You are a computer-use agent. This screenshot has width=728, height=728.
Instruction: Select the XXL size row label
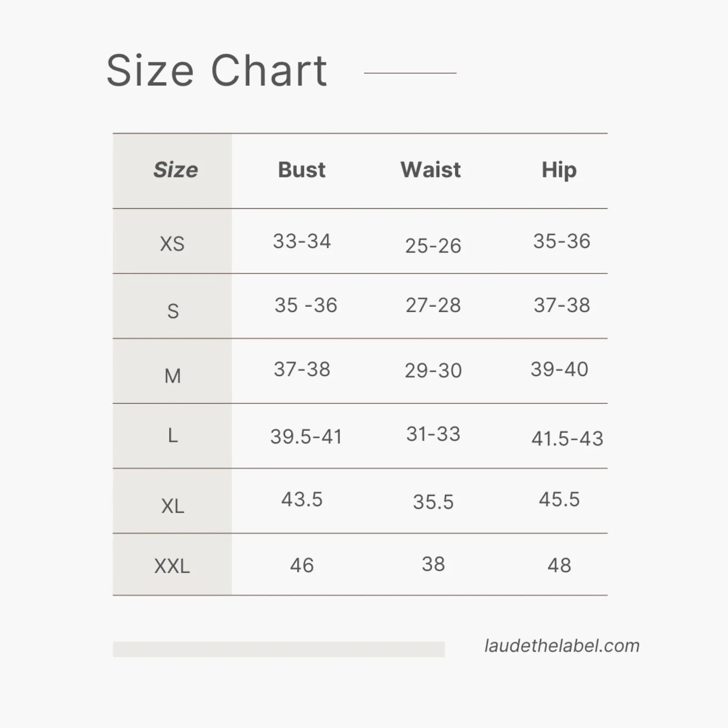point(172,566)
